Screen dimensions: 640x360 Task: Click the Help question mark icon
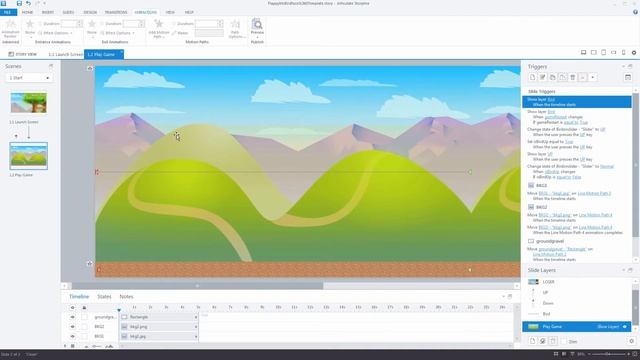635,12
